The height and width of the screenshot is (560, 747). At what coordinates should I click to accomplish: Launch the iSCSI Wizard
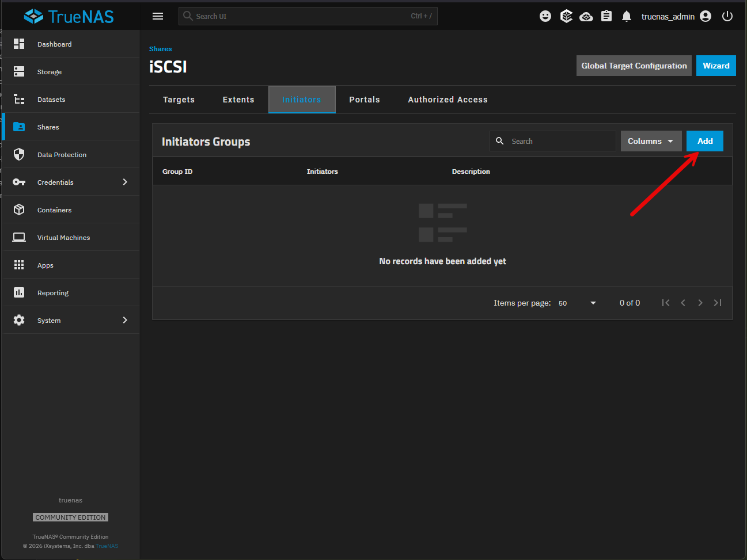coord(716,66)
